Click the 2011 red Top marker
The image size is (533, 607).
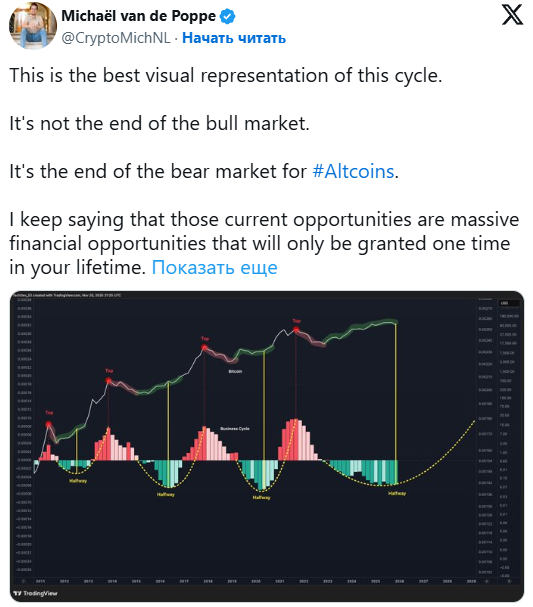pyautogui.click(x=49, y=425)
